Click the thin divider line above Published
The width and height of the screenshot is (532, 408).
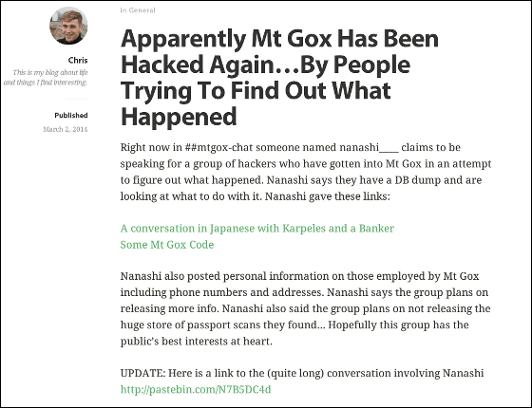pyautogui.click(x=77, y=99)
